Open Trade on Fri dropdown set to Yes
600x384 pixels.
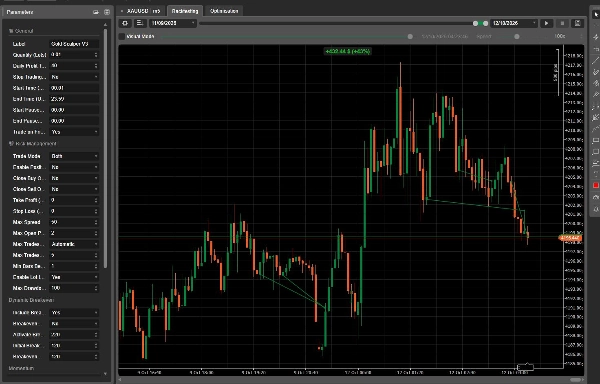point(74,132)
